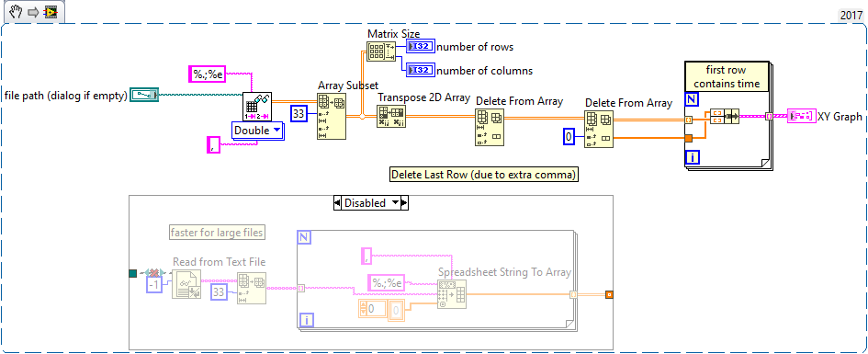Select the 0 index numeric constant
This screenshot has height=354, width=868.
click(x=569, y=136)
